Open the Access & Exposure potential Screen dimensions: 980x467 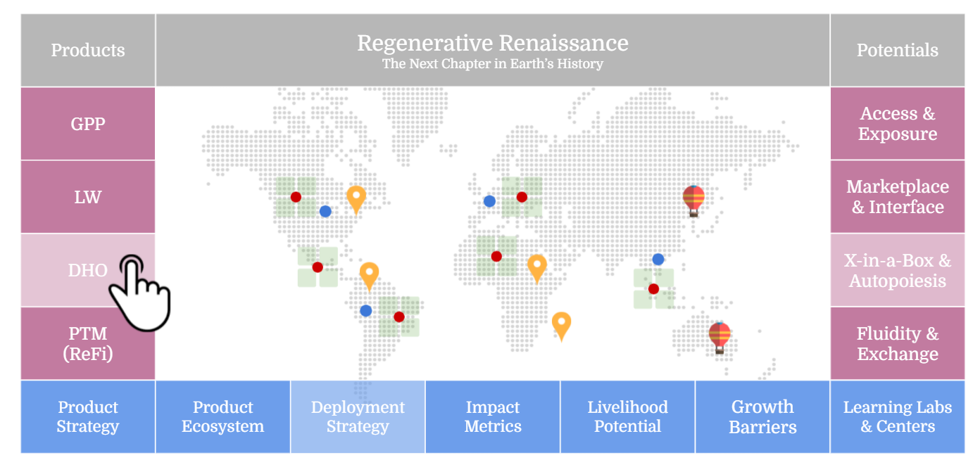[x=898, y=124]
